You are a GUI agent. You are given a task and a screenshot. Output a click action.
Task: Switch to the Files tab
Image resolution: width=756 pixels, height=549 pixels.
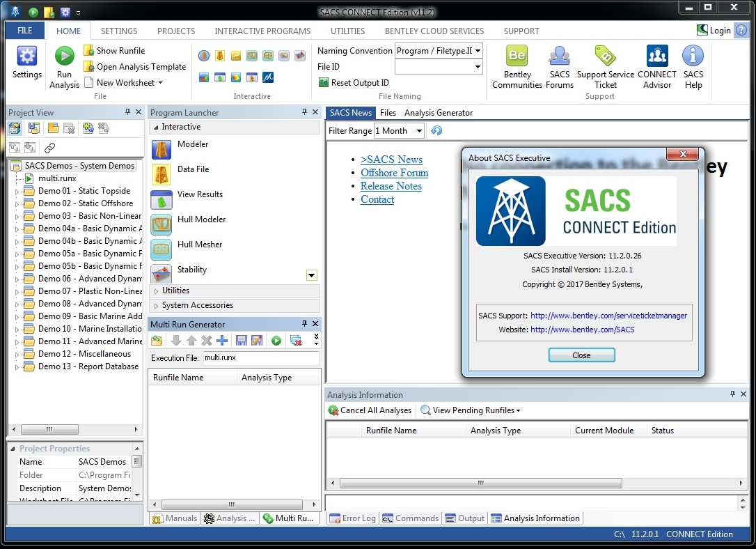pos(388,112)
